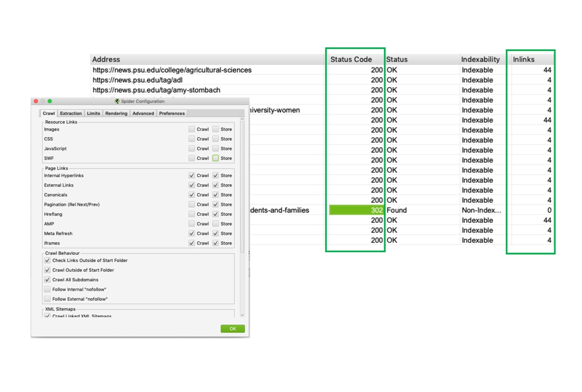582x392 pixels.
Task: Click the Screaming Frog icon in dialog title
Action: 117,101
